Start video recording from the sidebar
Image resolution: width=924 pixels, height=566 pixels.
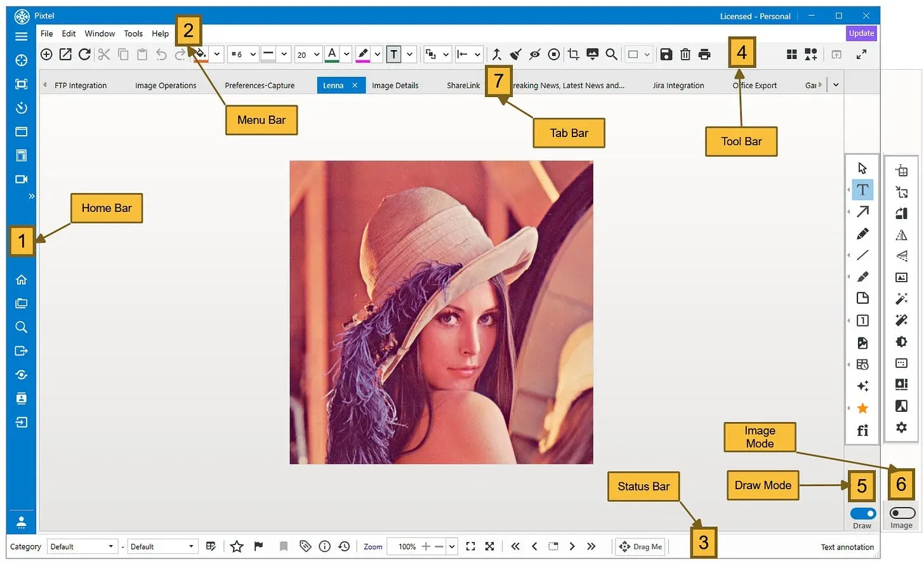pyautogui.click(x=21, y=180)
